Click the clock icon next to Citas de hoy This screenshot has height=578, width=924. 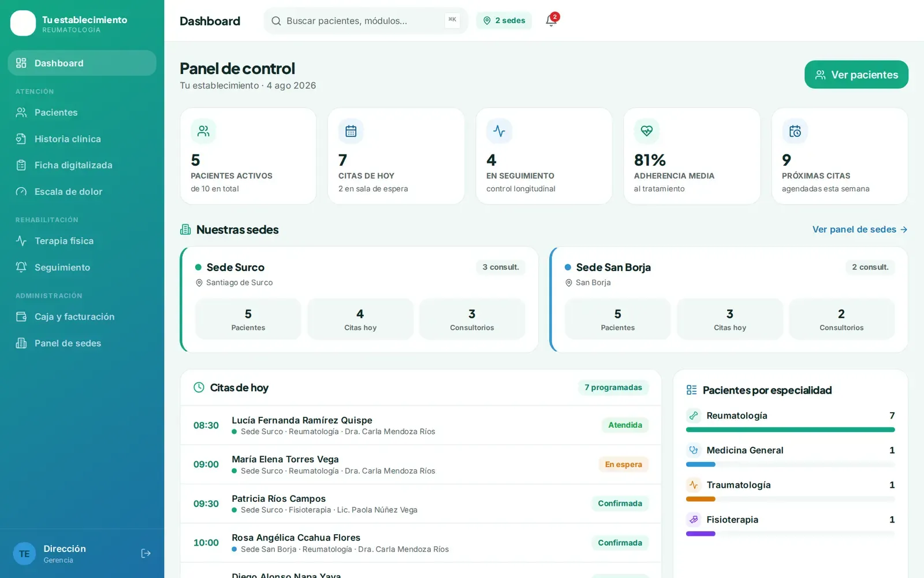tap(199, 387)
